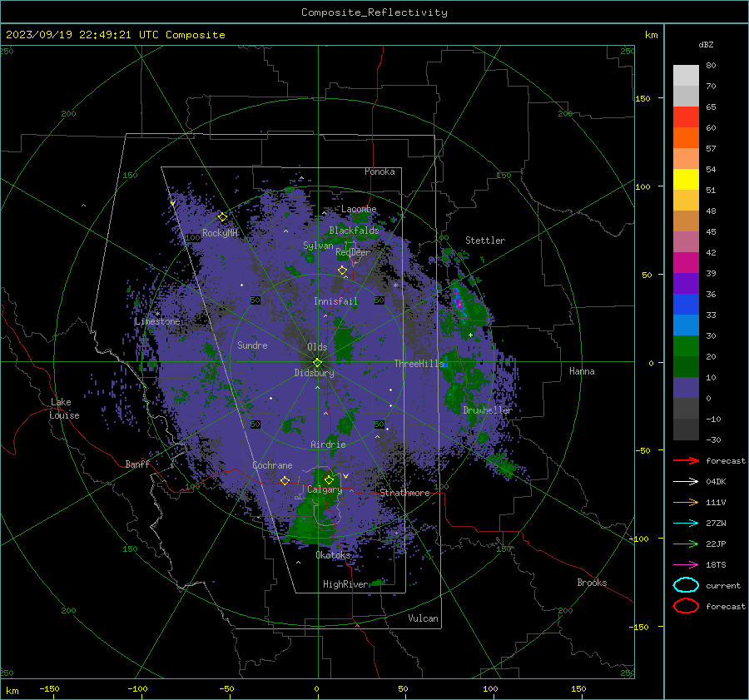The height and width of the screenshot is (700, 749).
Task: Click the RockyMH label
Action: 220,233
